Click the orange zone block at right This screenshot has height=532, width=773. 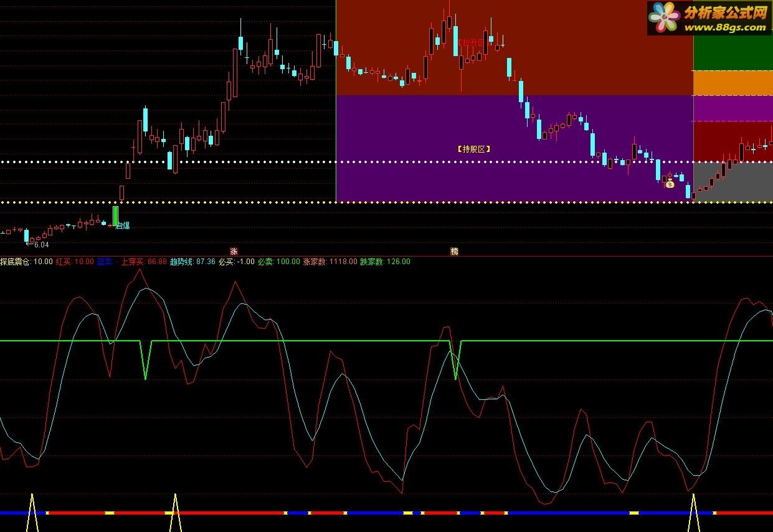coord(733,83)
